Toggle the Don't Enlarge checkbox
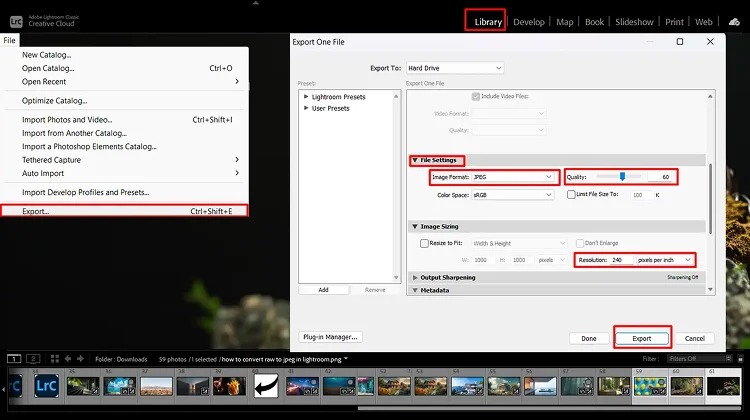Screen dimensions: 750x420 [580, 243]
